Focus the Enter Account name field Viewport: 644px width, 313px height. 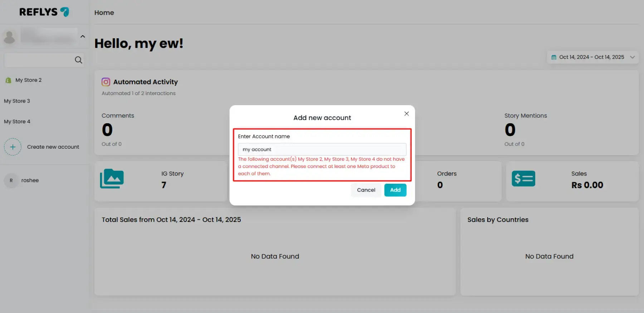[322, 149]
